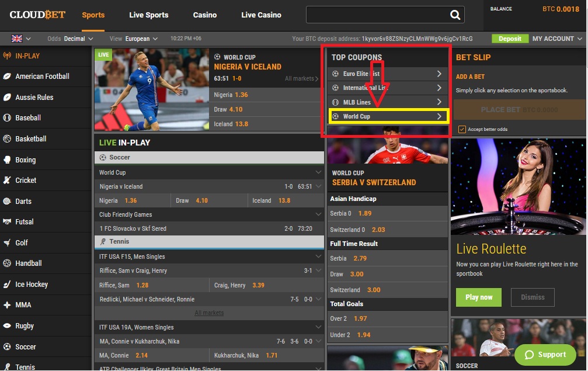Click the Ice Hockey stick icon

[x=7, y=285]
